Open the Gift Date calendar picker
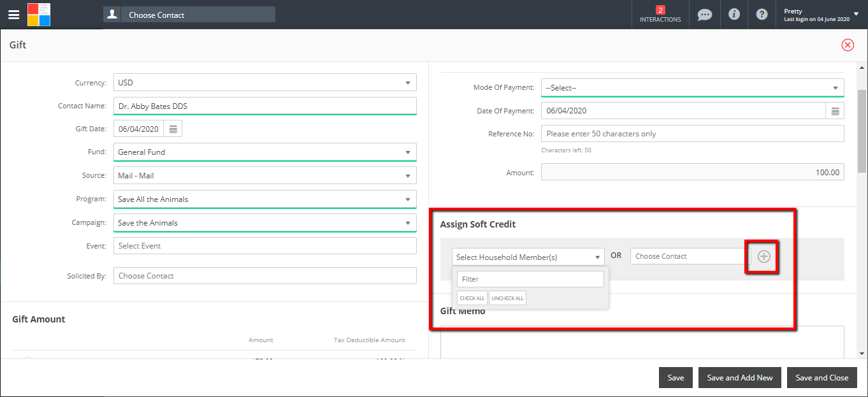868x397 pixels. (173, 129)
